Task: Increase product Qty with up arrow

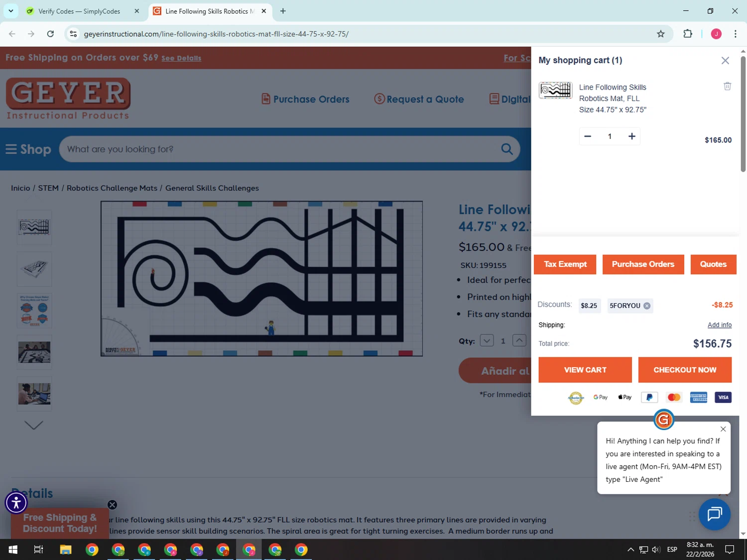Action: [x=519, y=340]
